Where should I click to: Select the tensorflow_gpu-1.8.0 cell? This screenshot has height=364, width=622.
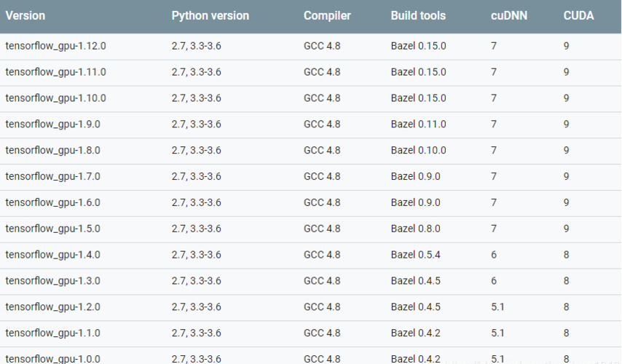[52, 151]
